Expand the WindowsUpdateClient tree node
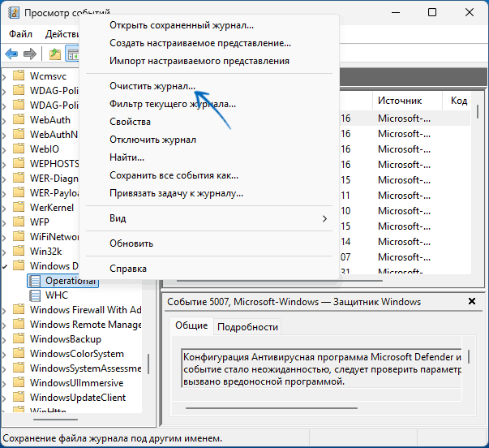 pos(4,398)
